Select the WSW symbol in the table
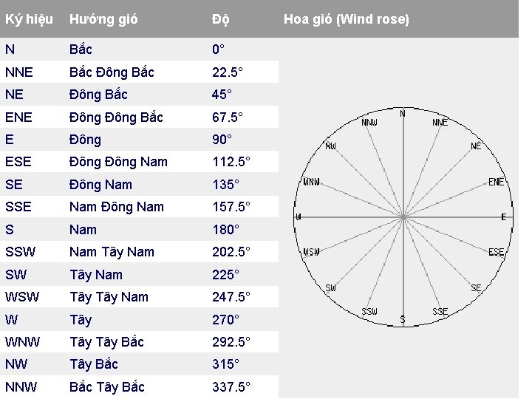This screenshot has width=532, height=399. [x=22, y=297]
